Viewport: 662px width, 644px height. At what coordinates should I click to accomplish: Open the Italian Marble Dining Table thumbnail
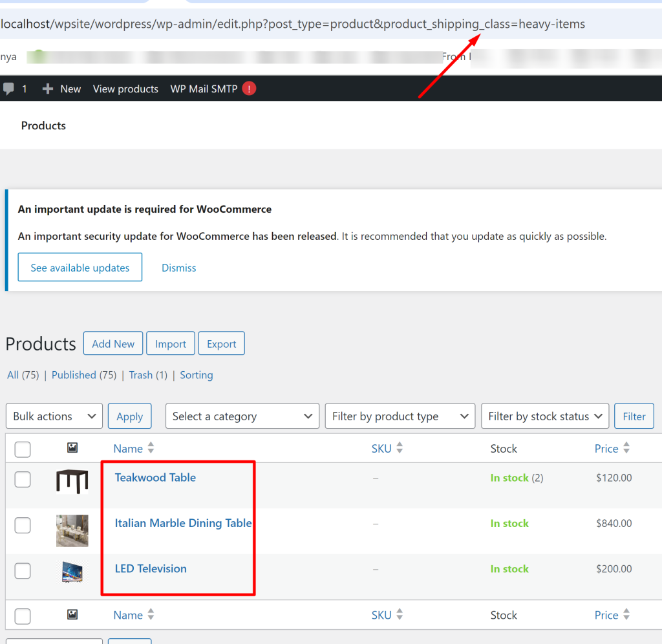72,530
